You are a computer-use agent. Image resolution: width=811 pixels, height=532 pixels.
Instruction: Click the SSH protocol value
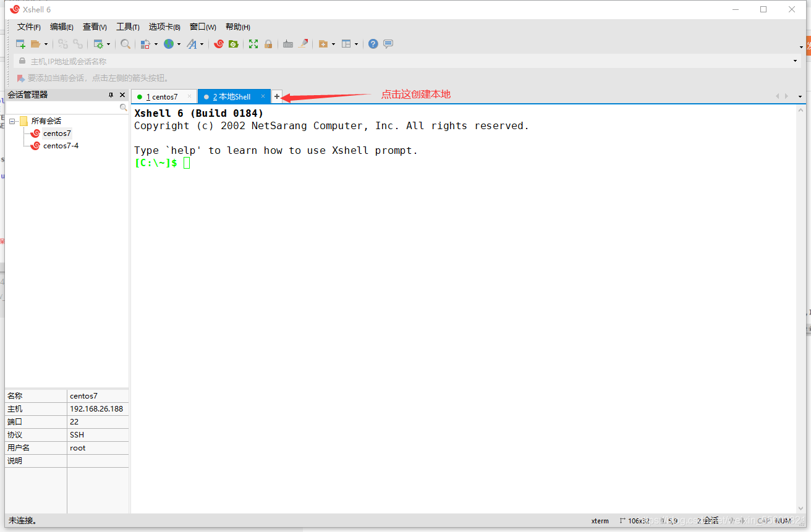pos(77,435)
